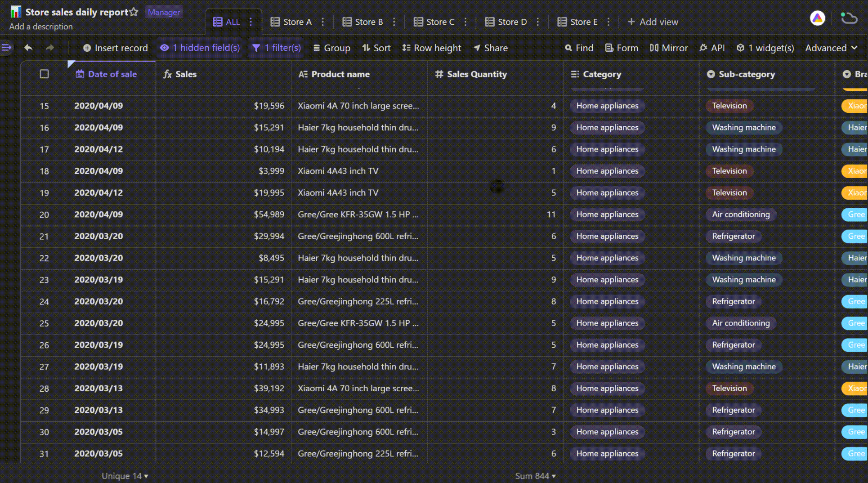Select row 16 date 2020/04/09
This screenshot has width=868, height=483.
click(98, 127)
